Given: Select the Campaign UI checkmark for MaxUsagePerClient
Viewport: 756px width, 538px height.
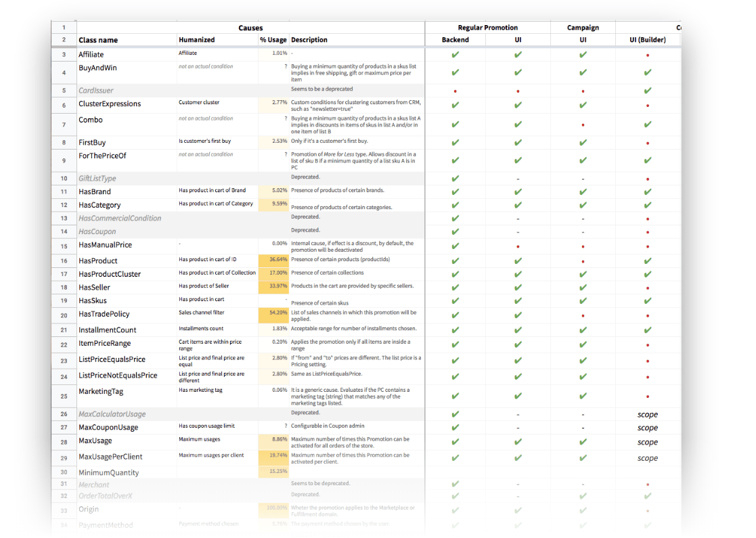Looking at the screenshot, I should pyautogui.click(x=583, y=457).
